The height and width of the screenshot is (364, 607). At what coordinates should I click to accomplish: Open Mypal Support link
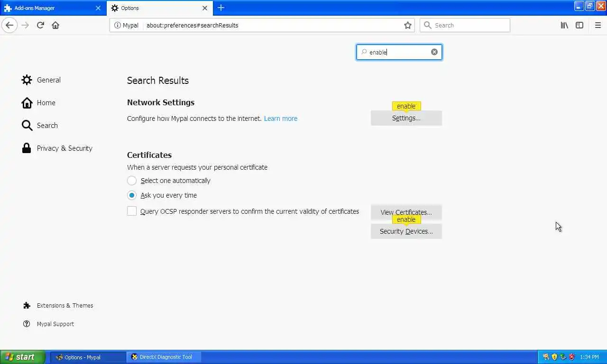(48, 324)
